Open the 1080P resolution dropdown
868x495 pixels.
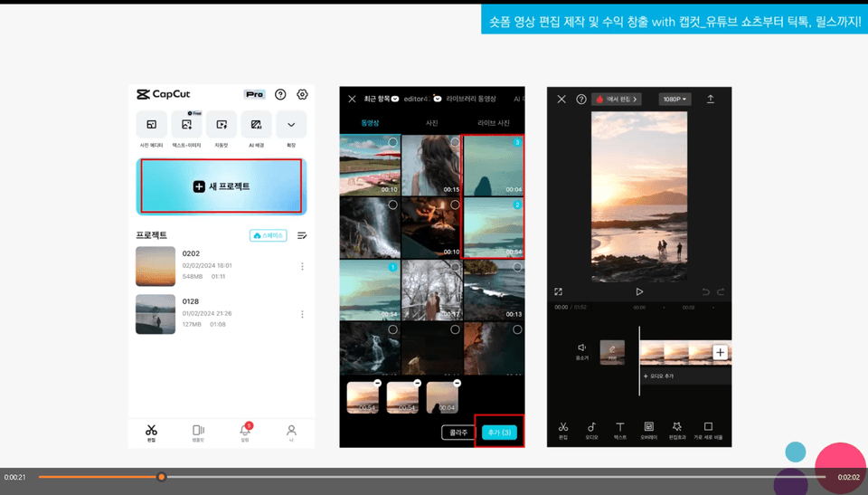pos(675,99)
